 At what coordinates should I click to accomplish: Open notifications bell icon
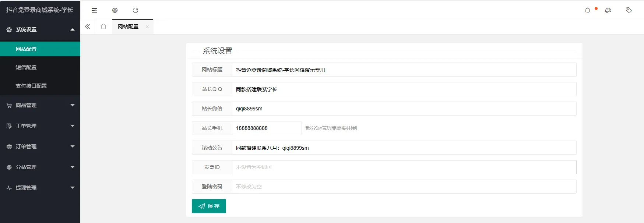pos(588,10)
